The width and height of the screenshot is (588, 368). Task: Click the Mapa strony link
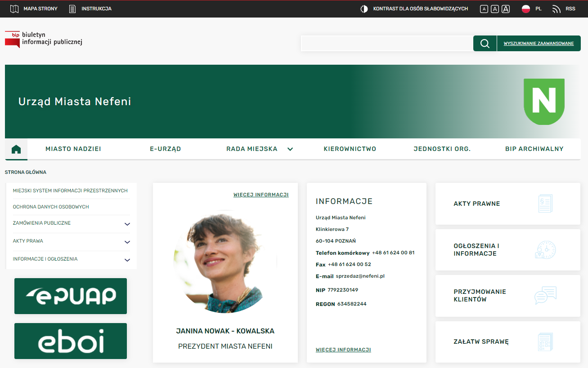pyautogui.click(x=40, y=9)
